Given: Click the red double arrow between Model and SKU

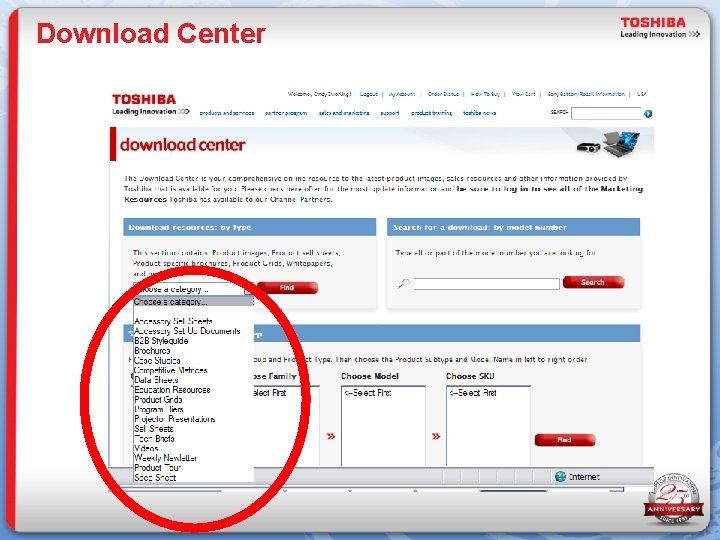Looking at the screenshot, I should [436, 436].
